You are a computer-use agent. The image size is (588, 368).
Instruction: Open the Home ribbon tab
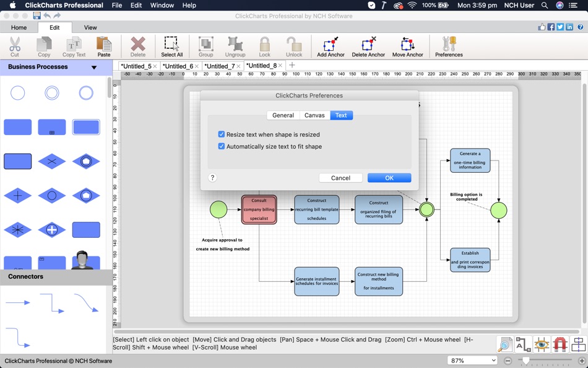tap(19, 27)
